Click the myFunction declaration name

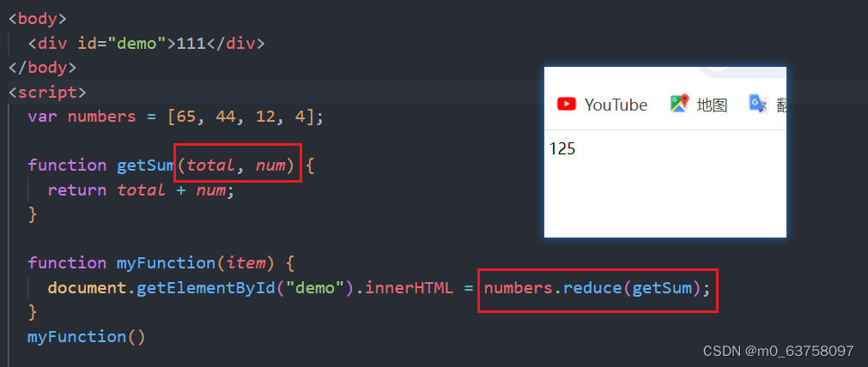point(166,262)
